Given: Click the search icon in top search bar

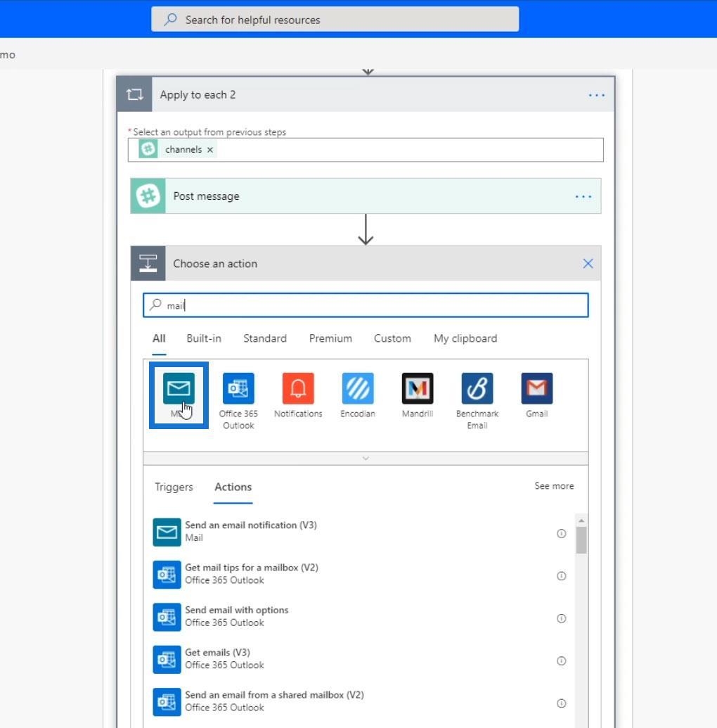Looking at the screenshot, I should [170, 20].
